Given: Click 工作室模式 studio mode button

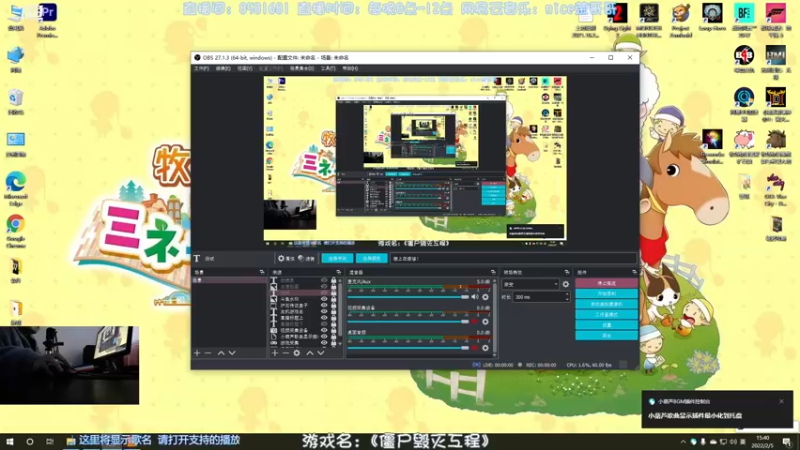Looking at the screenshot, I should [607, 315].
